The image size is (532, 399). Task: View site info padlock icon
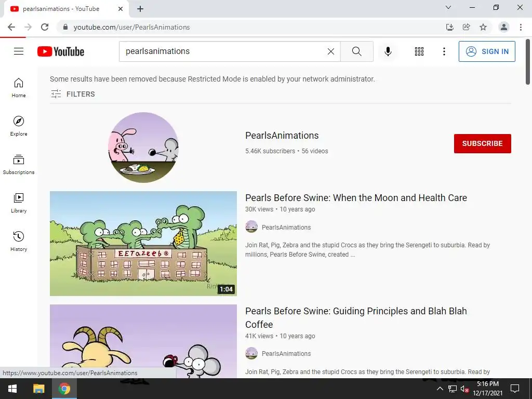65,27
